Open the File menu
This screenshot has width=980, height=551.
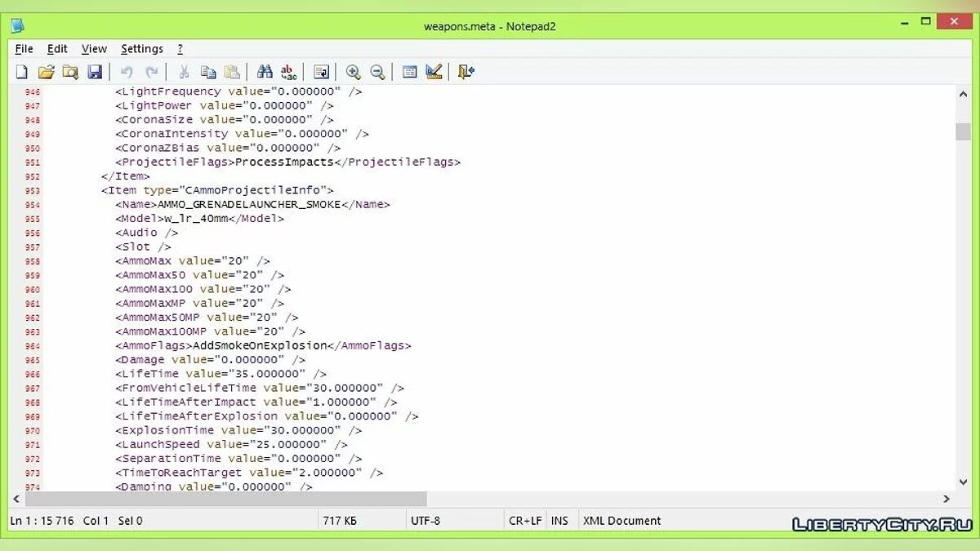point(24,49)
